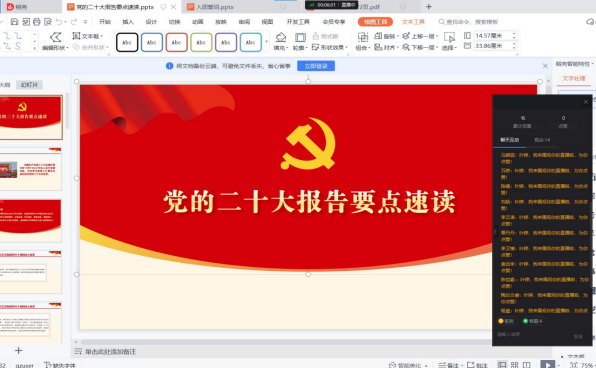596x369 pixels.
Task: Open the Edit Shape (编辑形状) tool
Action: point(55,41)
